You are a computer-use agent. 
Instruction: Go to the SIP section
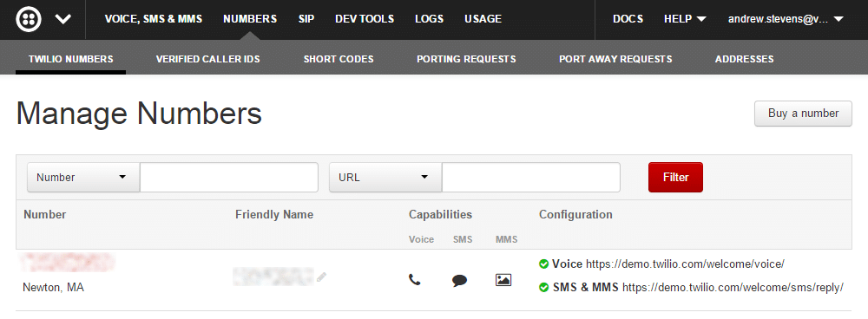click(306, 19)
